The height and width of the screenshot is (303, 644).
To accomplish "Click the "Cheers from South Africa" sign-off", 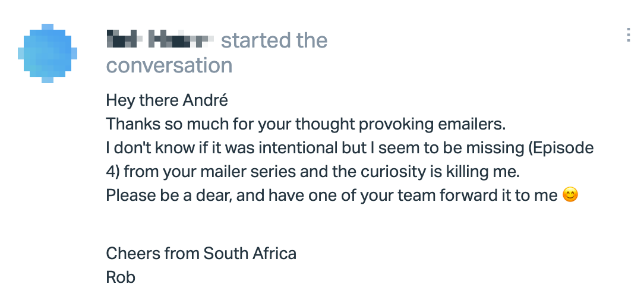I will 201,253.
